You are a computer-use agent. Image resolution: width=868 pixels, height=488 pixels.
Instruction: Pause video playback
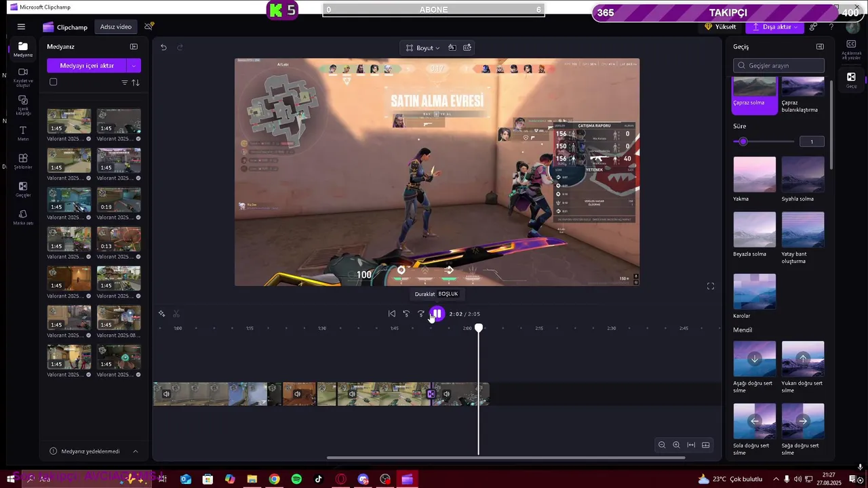437,314
